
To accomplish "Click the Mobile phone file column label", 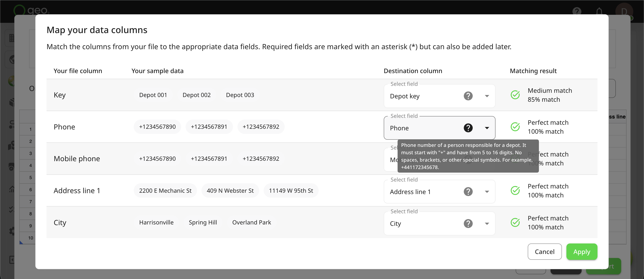I will click(x=77, y=159).
